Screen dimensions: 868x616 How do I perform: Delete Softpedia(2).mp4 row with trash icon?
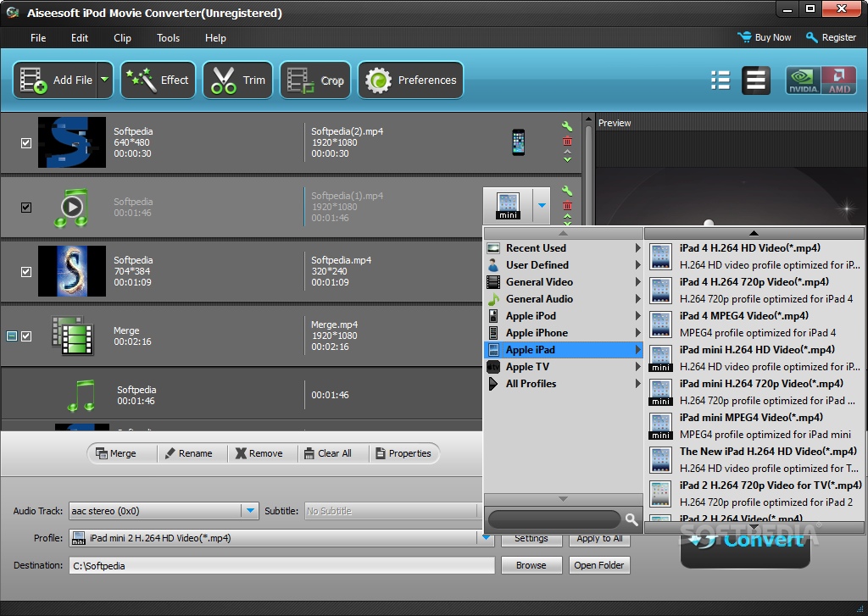click(x=567, y=141)
